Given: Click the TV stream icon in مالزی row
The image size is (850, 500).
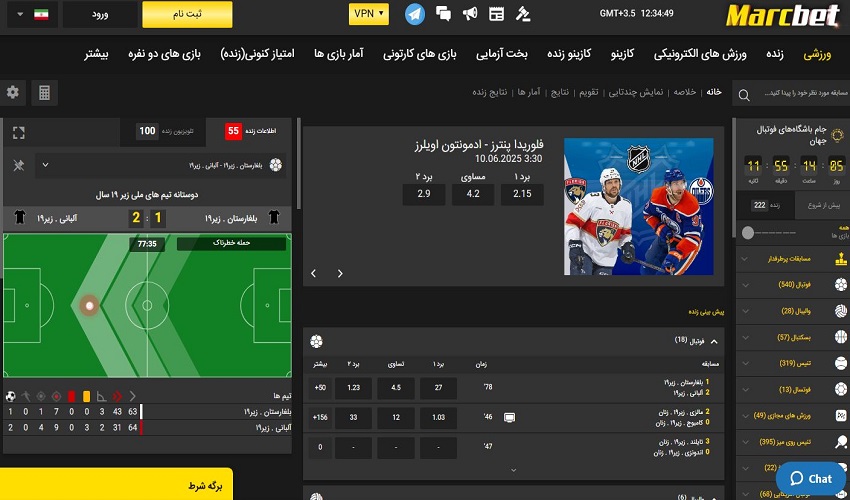Looking at the screenshot, I should click(509, 418).
